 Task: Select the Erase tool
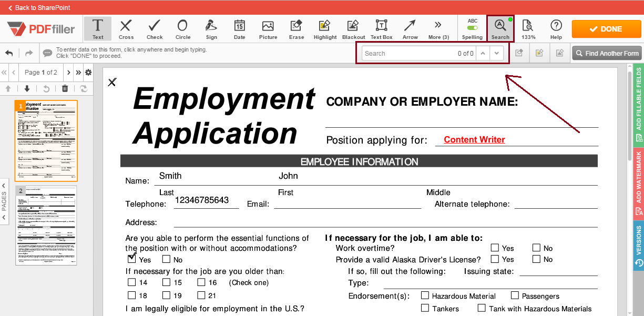click(297, 29)
